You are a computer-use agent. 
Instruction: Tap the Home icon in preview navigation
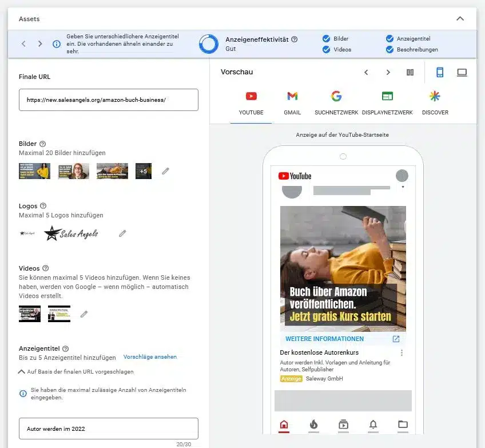[284, 425]
